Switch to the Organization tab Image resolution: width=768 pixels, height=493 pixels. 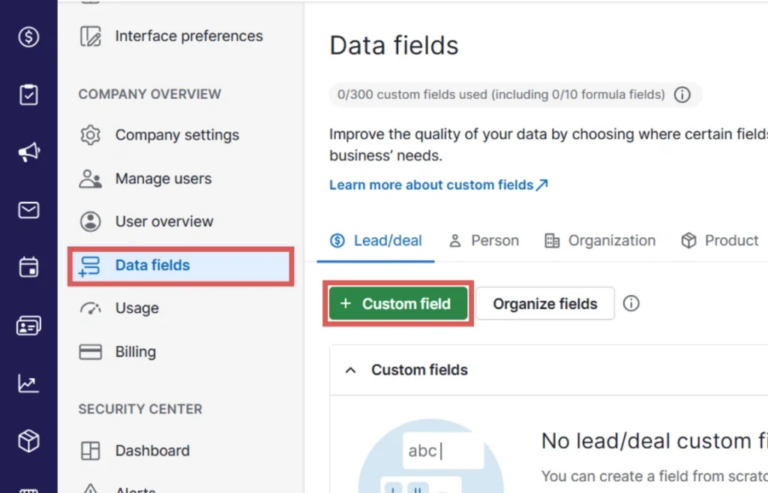click(x=600, y=240)
